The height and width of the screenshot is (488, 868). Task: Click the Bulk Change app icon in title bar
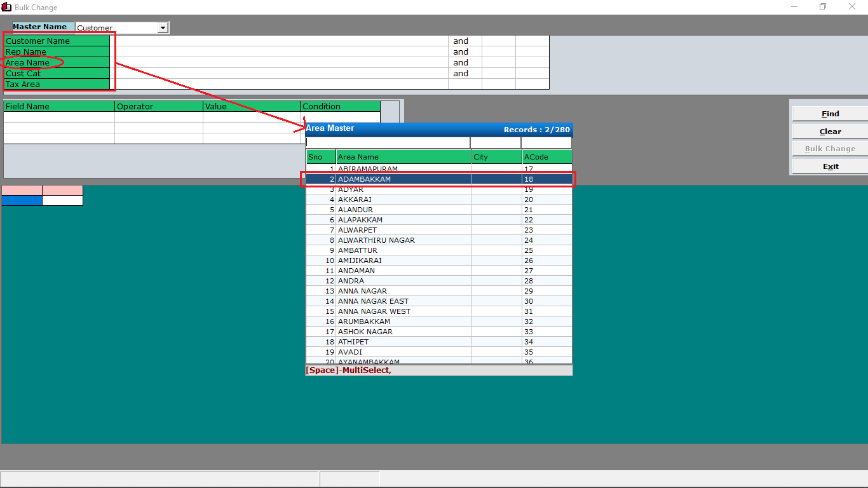pos(6,7)
